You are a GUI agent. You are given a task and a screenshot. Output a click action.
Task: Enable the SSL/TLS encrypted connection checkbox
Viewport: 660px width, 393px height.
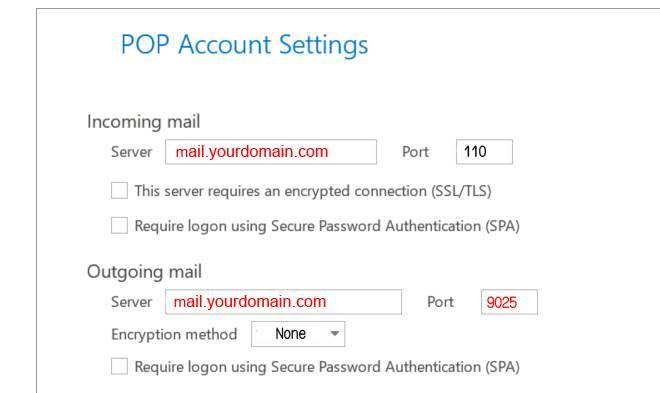[119, 191]
